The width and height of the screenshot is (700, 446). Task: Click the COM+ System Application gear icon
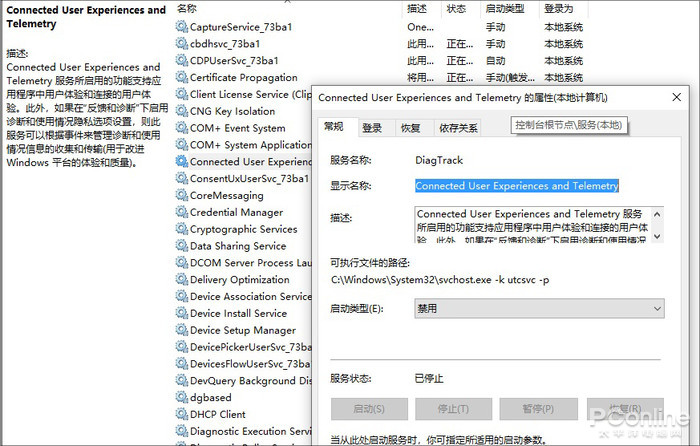pos(182,145)
